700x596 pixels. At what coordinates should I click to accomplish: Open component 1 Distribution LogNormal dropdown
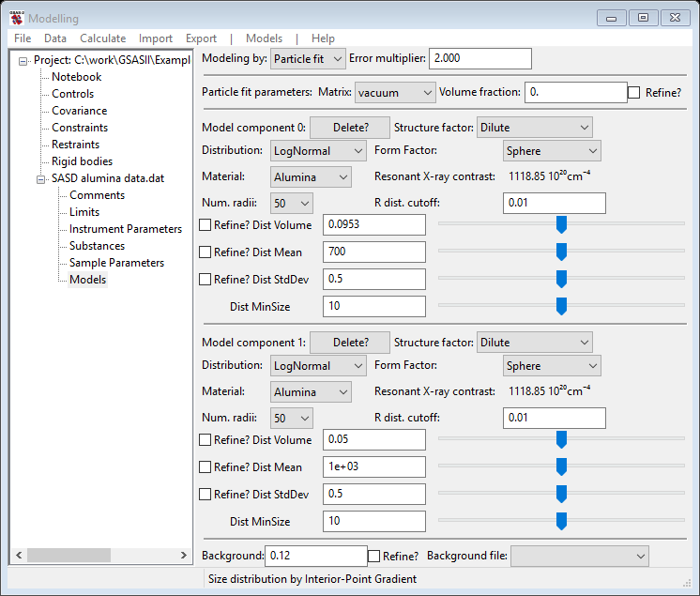point(318,366)
